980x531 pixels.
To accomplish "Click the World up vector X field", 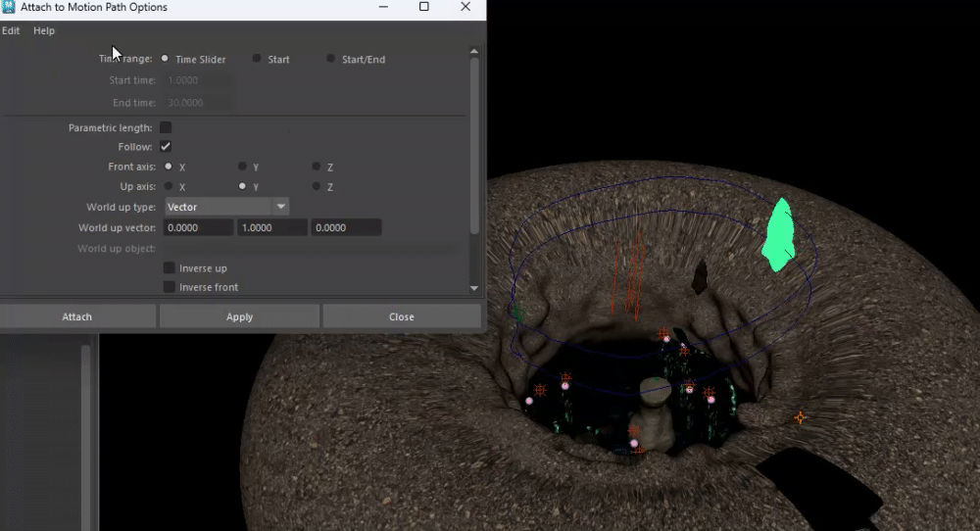I will [198, 227].
